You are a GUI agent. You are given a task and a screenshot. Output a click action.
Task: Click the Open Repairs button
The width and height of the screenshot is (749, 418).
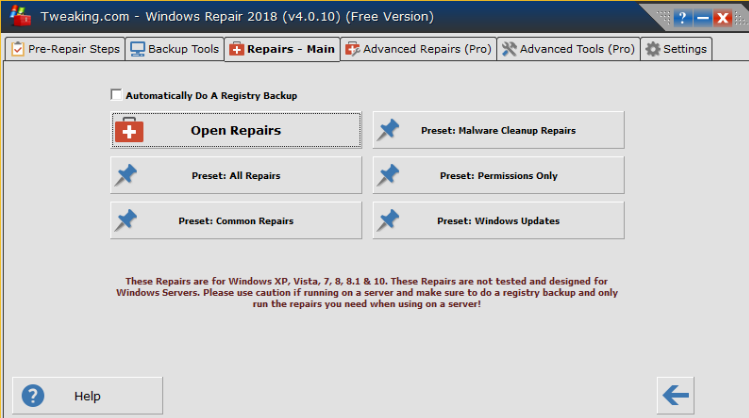point(236,130)
